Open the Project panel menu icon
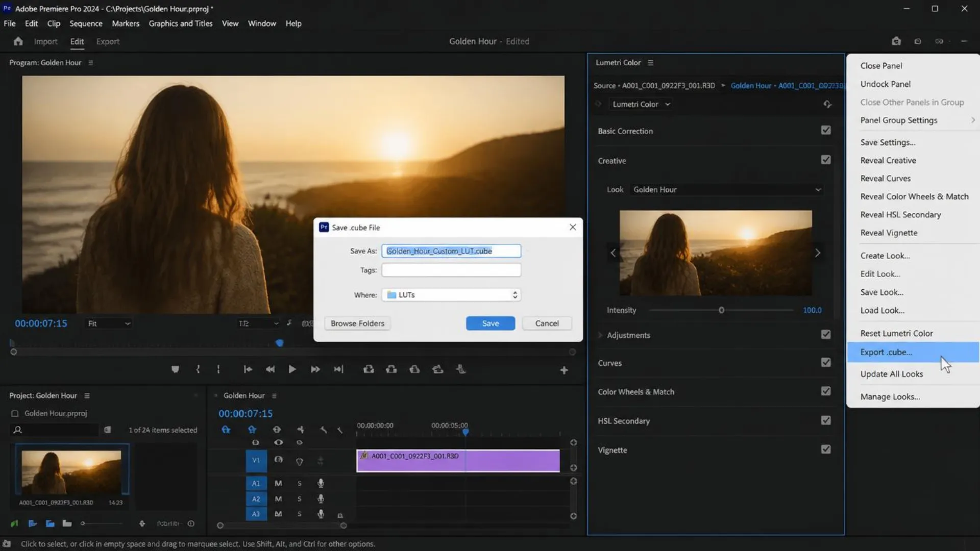This screenshot has height=551, width=980. pyautogui.click(x=87, y=396)
